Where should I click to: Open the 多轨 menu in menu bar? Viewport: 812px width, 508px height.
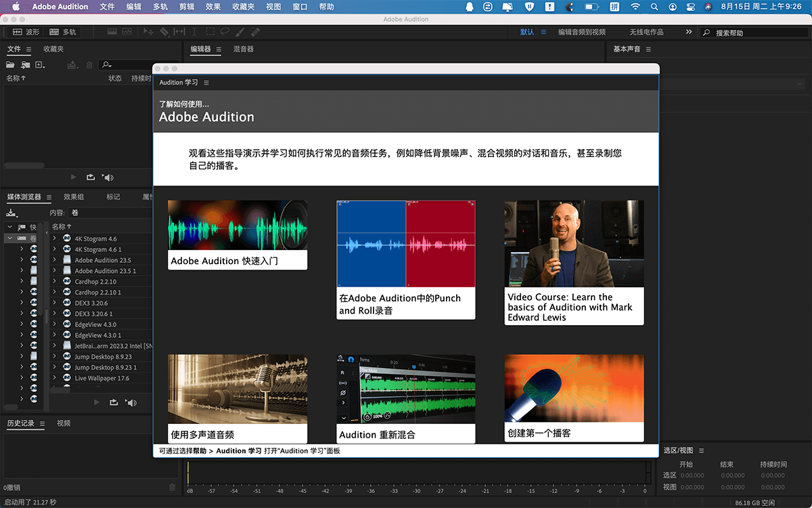(160, 7)
